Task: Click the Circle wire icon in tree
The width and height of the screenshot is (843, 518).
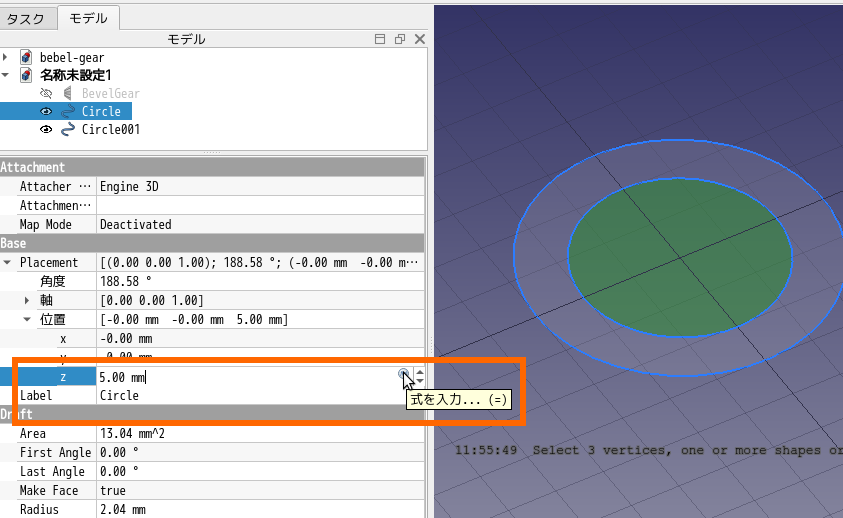Action: tap(68, 112)
